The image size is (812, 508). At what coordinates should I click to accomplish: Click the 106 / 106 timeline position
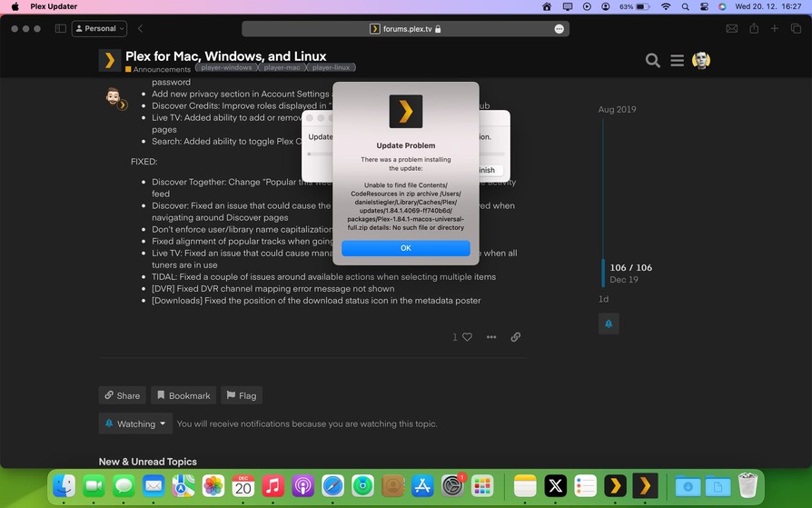point(630,267)
